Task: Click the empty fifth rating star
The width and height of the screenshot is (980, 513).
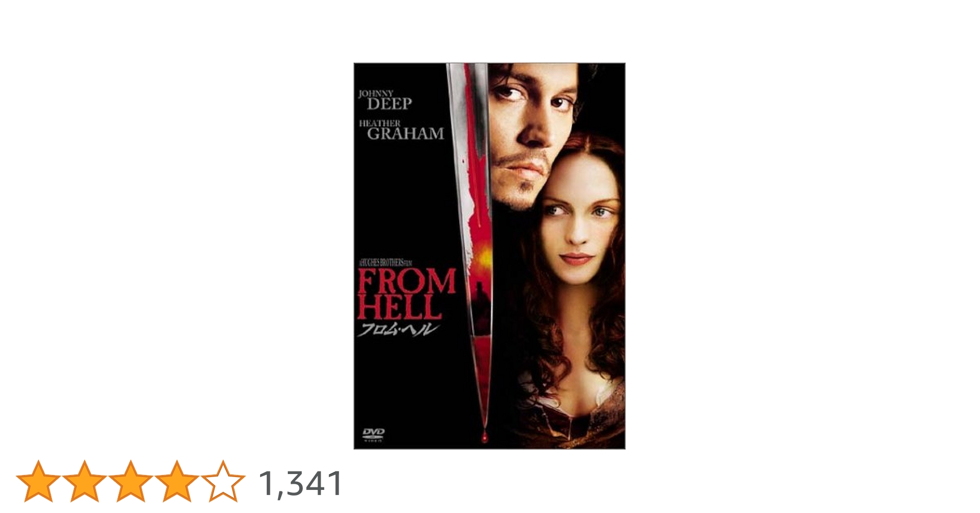Action: (223, 481)
